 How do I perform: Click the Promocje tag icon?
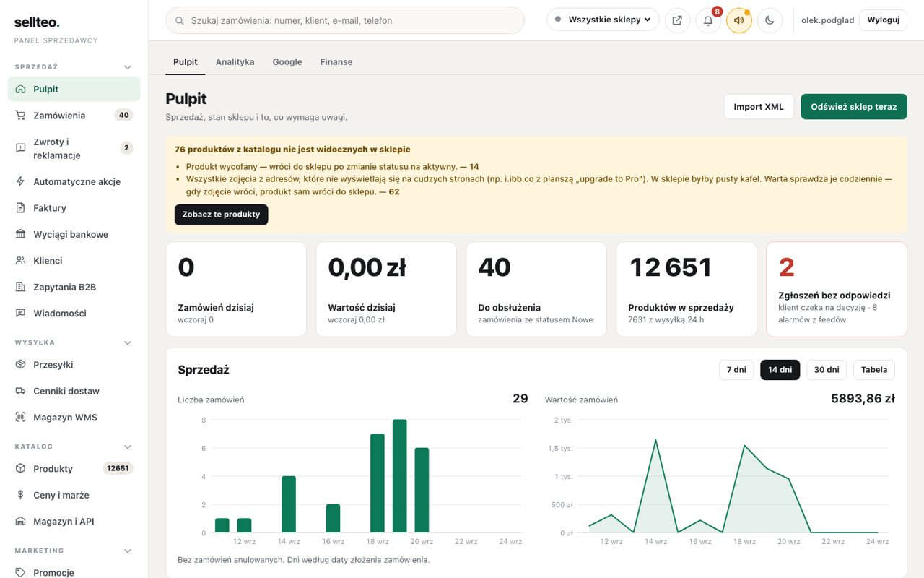(20, 573)
